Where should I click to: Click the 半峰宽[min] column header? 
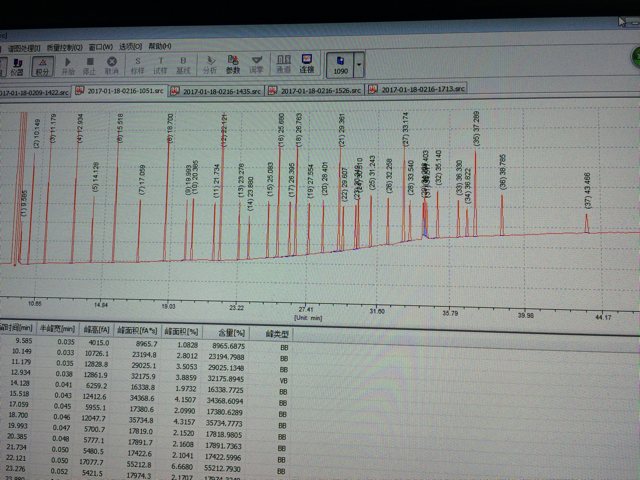[58, 329]
